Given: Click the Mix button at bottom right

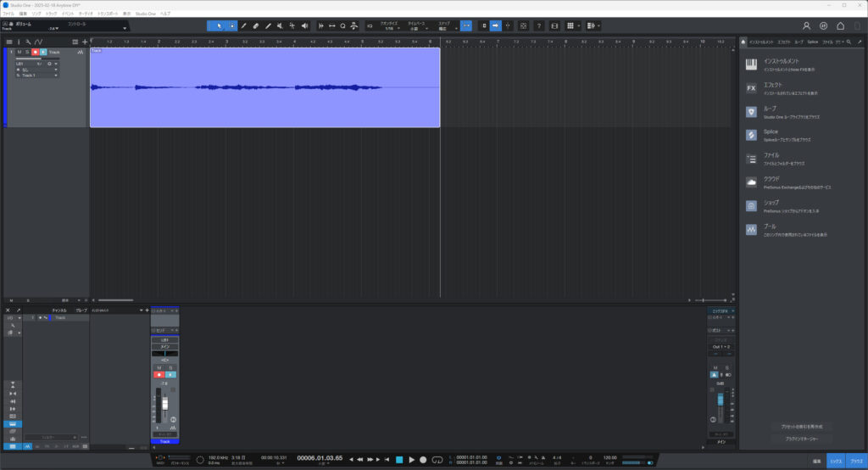Looking at the screenshot, I should click(x=837, y=462).
